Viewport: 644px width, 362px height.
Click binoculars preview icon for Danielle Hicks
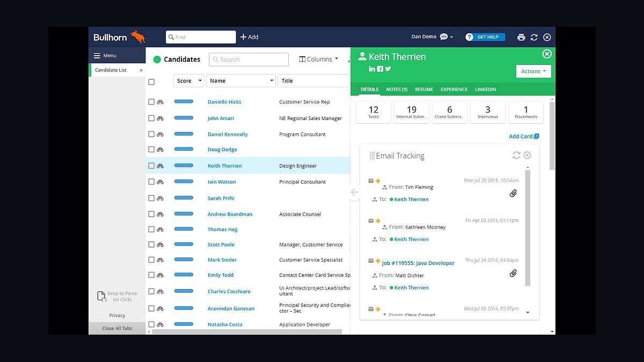(160, 102)
